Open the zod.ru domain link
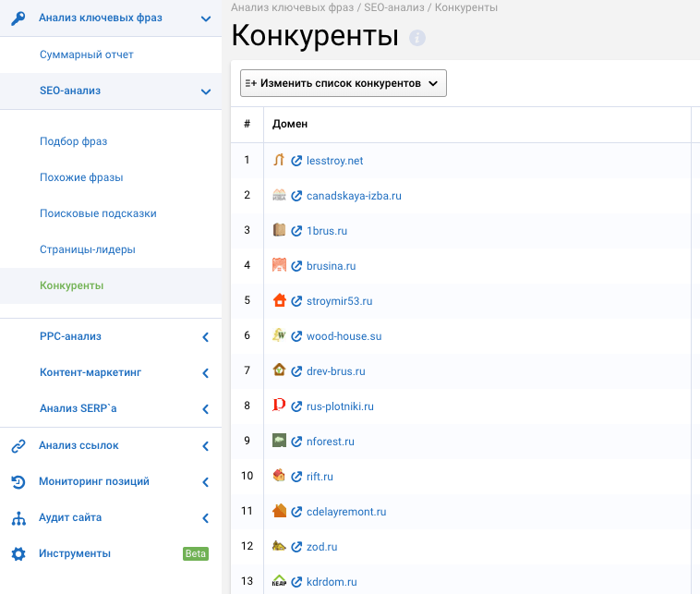700x594 pixels. 322,547
